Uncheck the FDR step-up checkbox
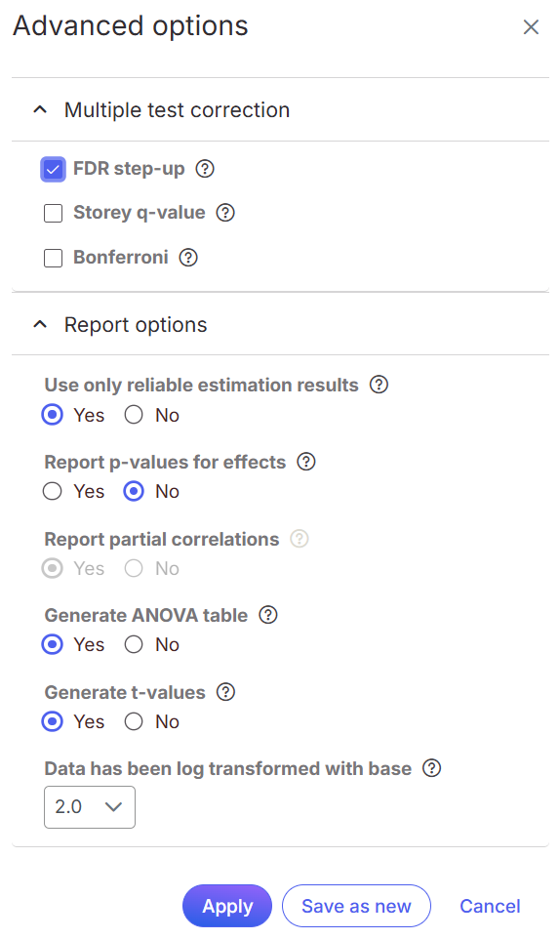The image size is (560, 939). click(x=53, y=170)
